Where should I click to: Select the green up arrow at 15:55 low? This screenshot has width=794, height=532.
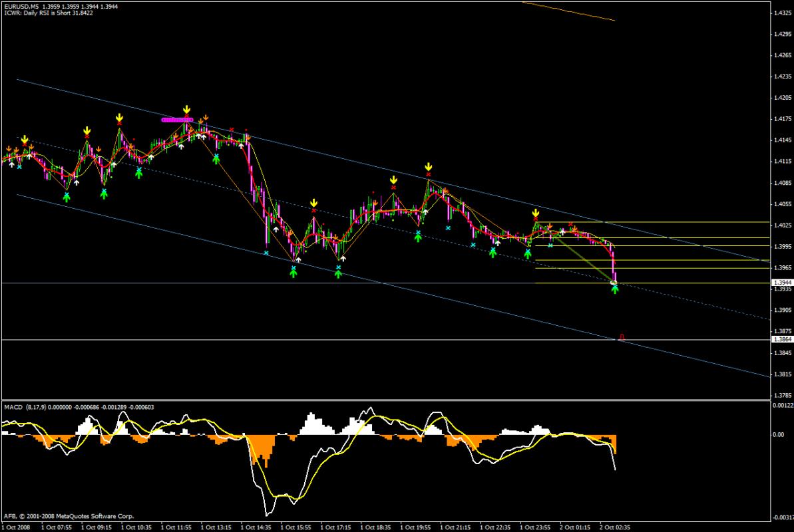(x=294, y=272)
